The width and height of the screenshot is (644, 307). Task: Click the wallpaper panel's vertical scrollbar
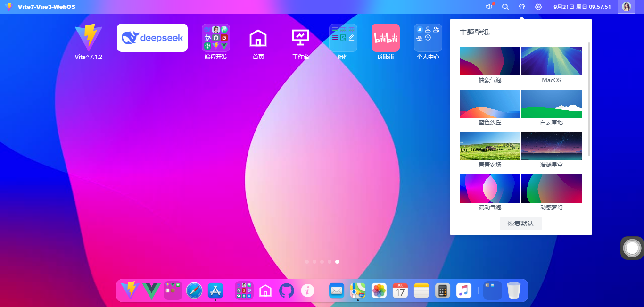pyautogui.click(x=589, y=99)
